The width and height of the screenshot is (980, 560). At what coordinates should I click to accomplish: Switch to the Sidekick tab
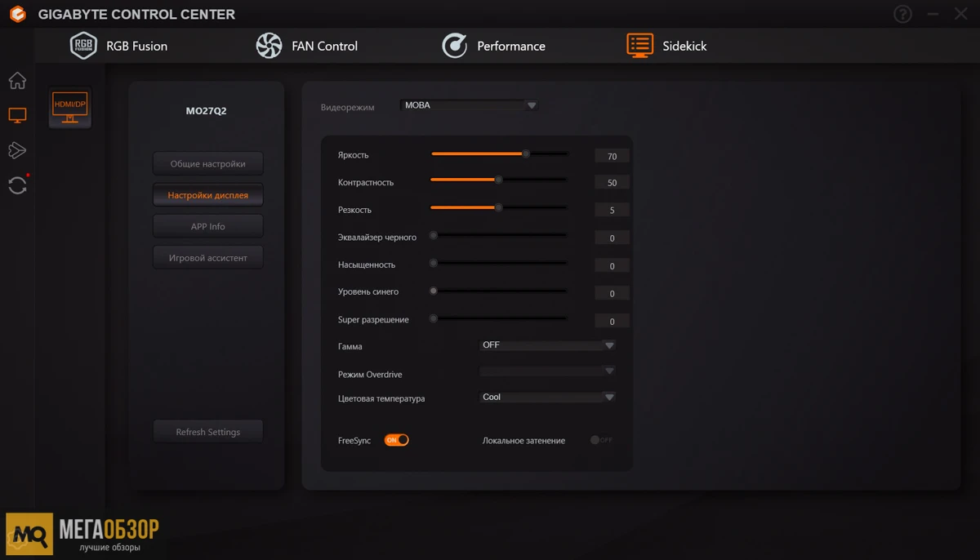point(666,46)
